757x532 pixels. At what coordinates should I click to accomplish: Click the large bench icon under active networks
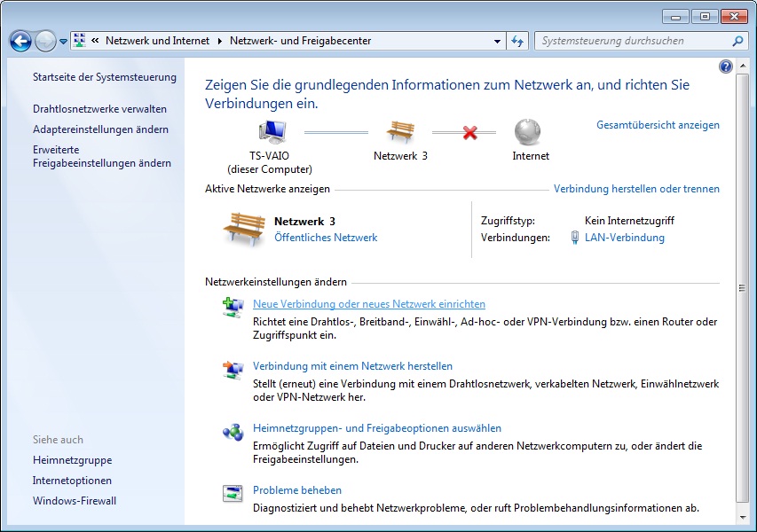click(x=244, y=230)
